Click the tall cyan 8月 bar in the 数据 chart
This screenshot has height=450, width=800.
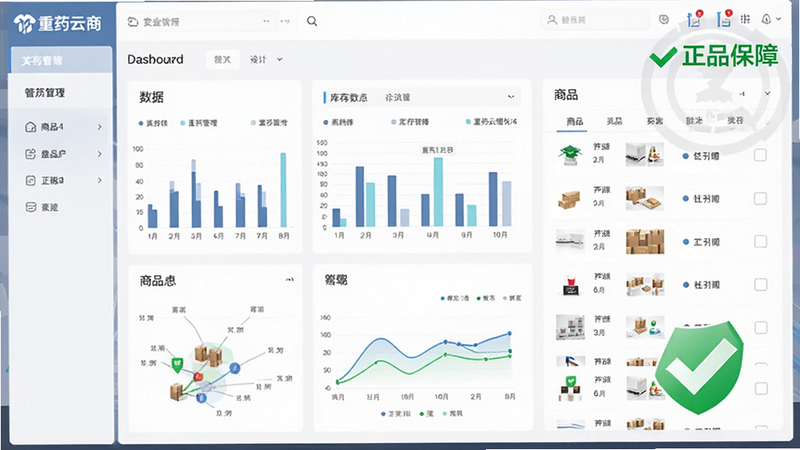tap(283, 190)
